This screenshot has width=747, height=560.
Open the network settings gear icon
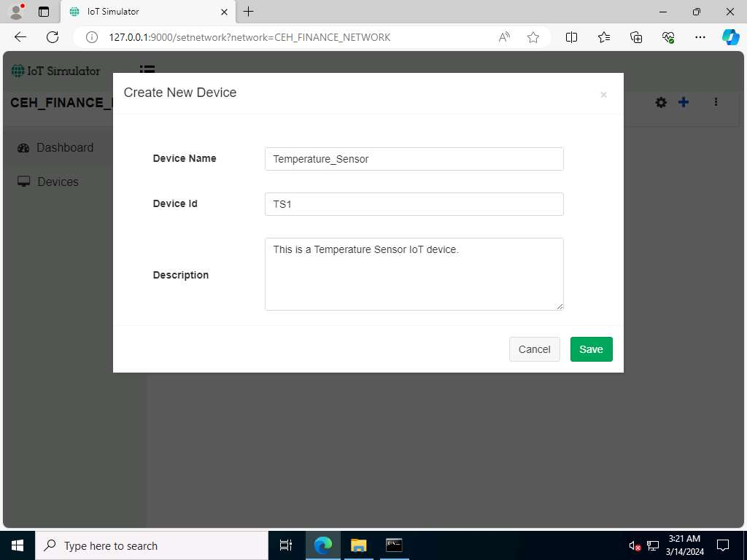click(661, 103)
